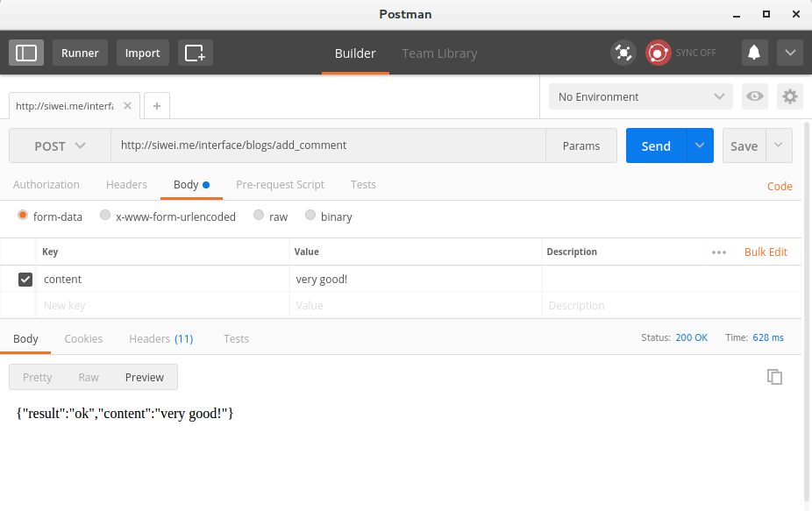Screen dimensions: 812x511
Task: Close the siwei.me request tab
Action: (x=127, y=105)
